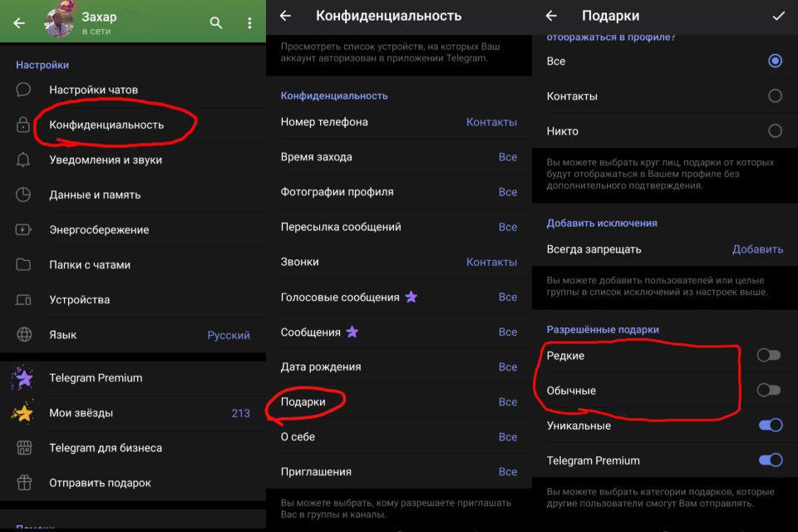The width and height of the screenshot is (798, 532).
Task: Disable Telegram Premium gifts toggle
Action: coord(771,461)
